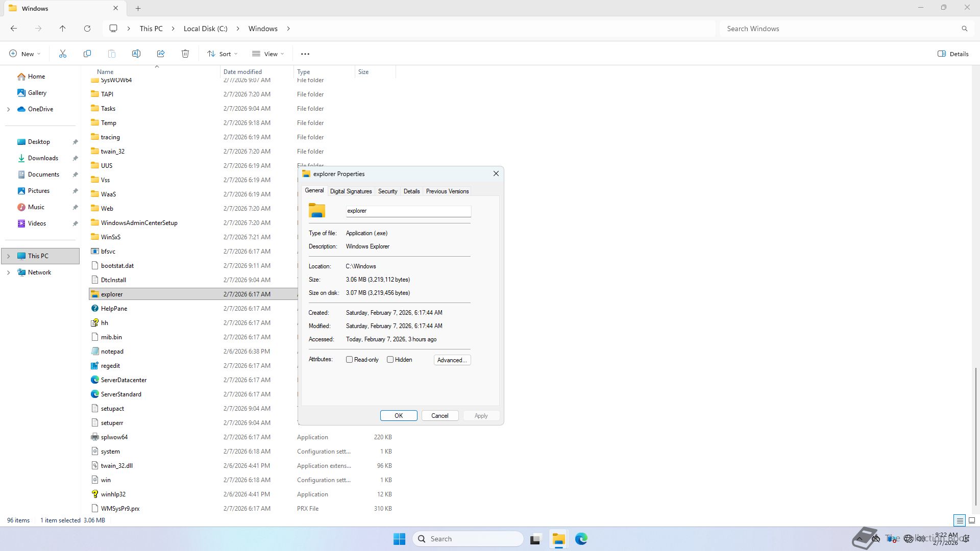The height and width of the screenshot is (551, 980).
Task: Click OK in explorer Properties dialog
Action: point(399,416)
